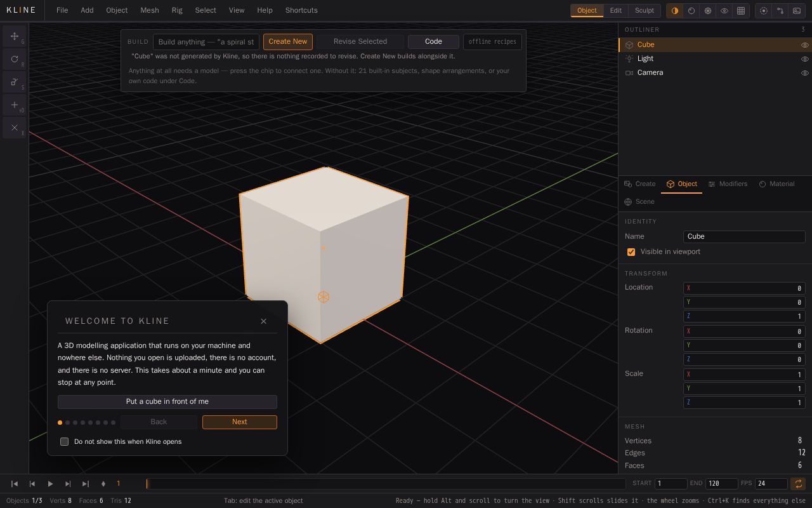Click the FPS value field
Viewport: 812px width, 508px height.
point(771,484)
